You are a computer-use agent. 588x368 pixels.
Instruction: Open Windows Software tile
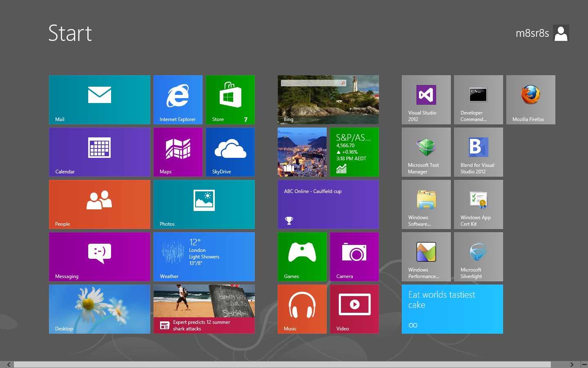(426, 204)
